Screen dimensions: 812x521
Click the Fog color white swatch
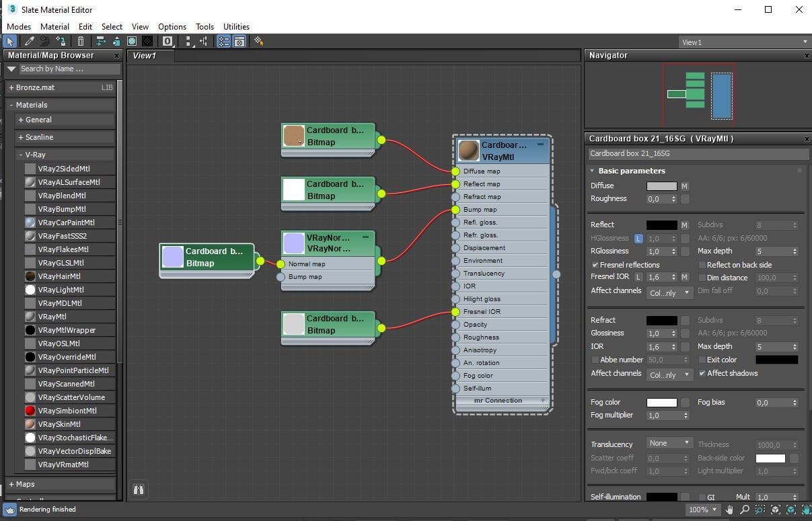click(661, 403)
